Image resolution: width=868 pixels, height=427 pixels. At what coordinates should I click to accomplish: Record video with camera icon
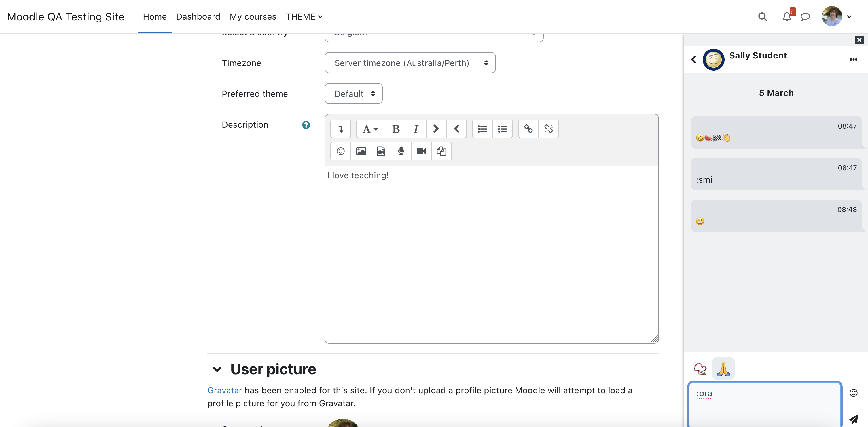[421, 151]
